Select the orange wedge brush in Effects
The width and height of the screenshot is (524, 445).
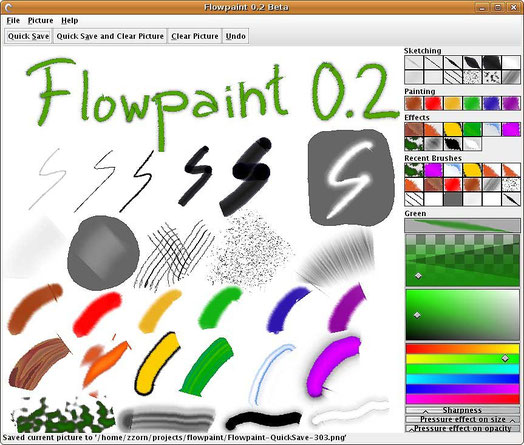point(433,130)
